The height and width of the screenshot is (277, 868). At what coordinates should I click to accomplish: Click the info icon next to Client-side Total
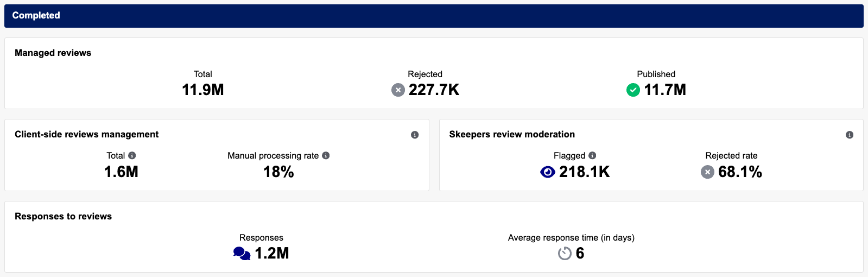pyautogui.click(x=132, y=155)
